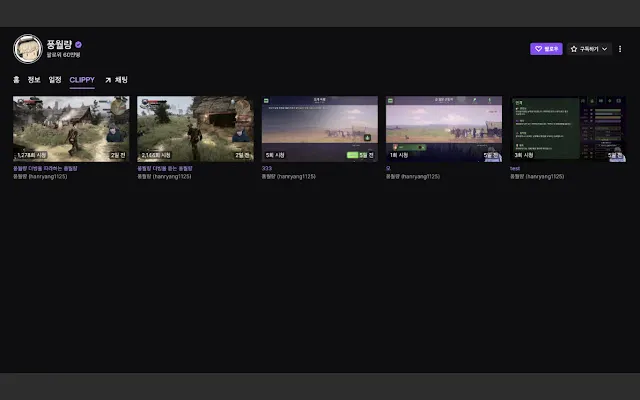Viewport: 640px width, 400px height.
Task: Open the clip thumbnail with 2,144 views
Action: pyautogui.click(x=195, y=129)
